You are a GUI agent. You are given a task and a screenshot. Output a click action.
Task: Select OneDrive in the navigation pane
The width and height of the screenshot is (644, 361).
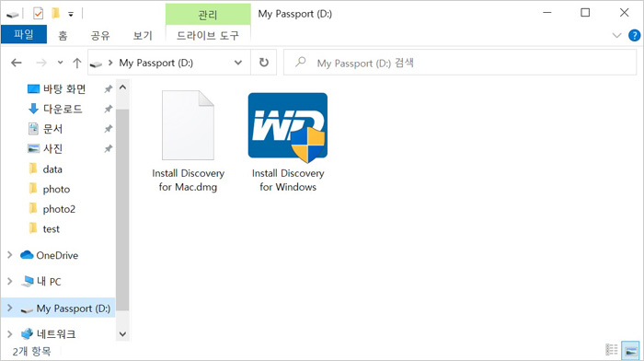(57, 255)
